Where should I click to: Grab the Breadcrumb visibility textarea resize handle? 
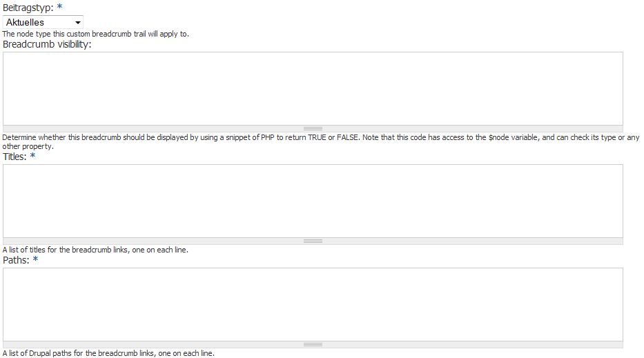click(313, 128)
